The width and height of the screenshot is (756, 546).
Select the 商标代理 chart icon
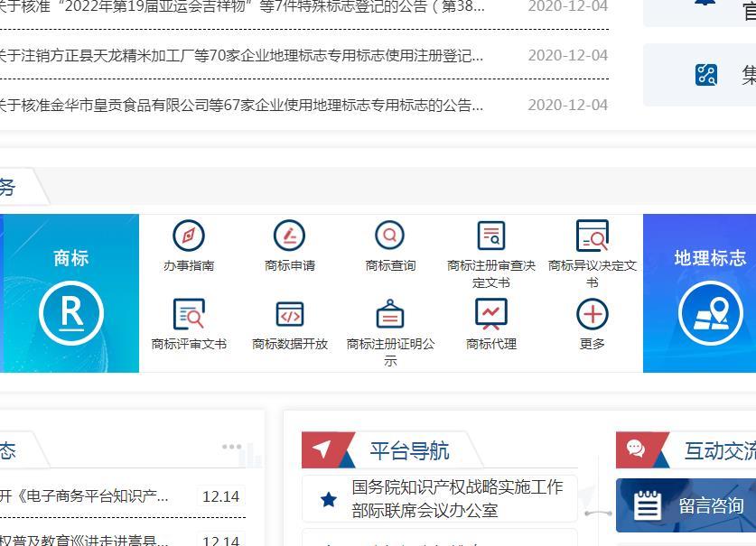(x=490, y=314)
